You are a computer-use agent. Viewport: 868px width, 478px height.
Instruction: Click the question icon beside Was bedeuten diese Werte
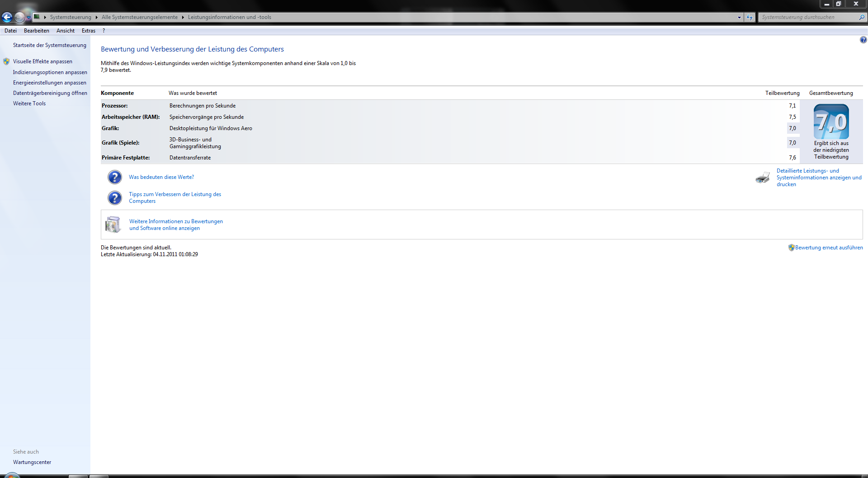click(115, 177)
